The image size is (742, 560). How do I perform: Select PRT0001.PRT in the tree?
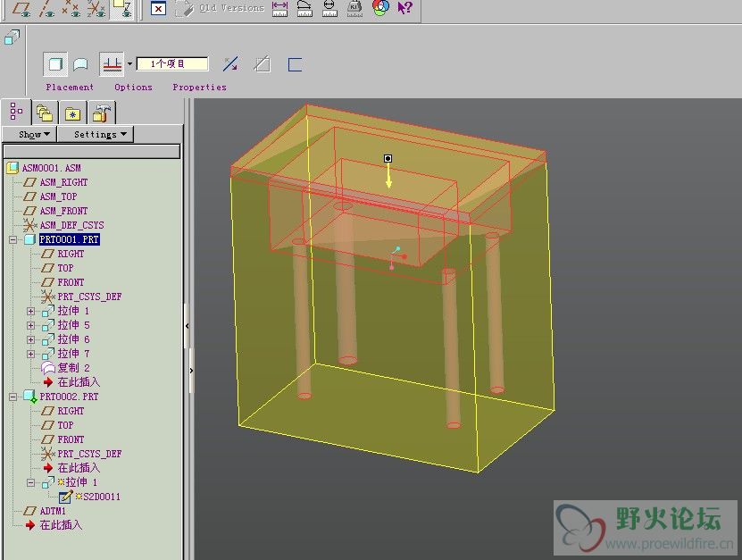69,239
